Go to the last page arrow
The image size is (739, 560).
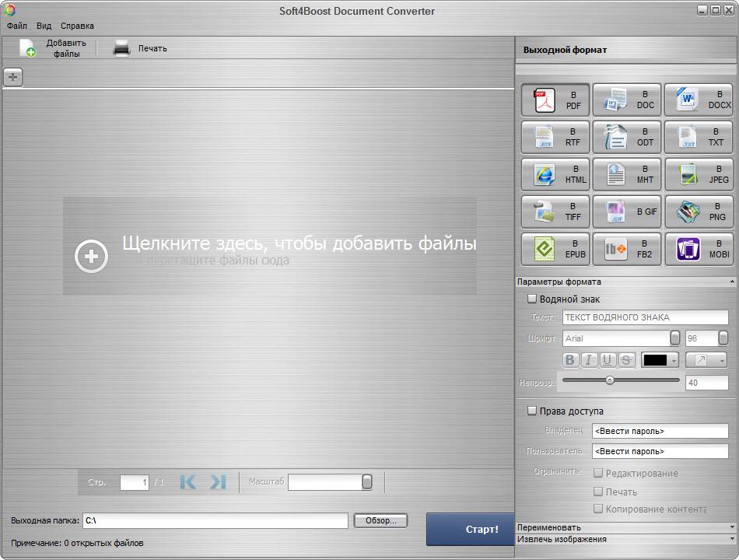click(x=218, y=481)
